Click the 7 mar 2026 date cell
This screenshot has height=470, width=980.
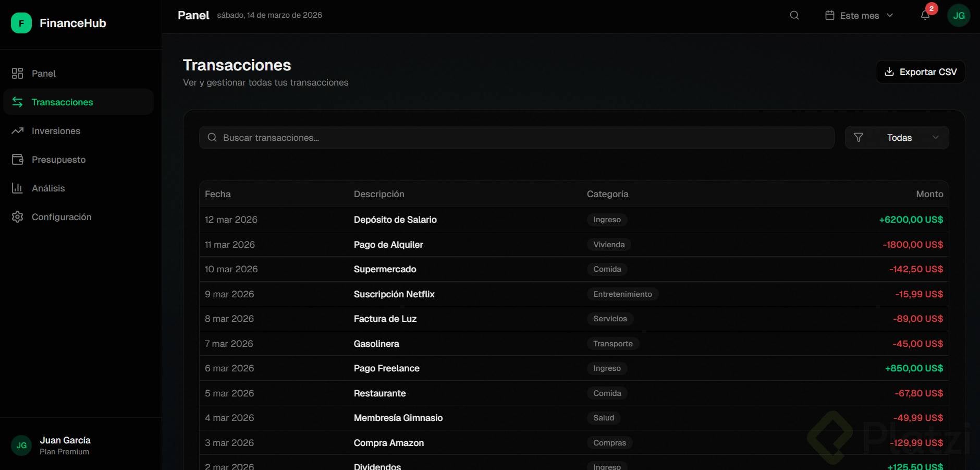pos(229,344)
